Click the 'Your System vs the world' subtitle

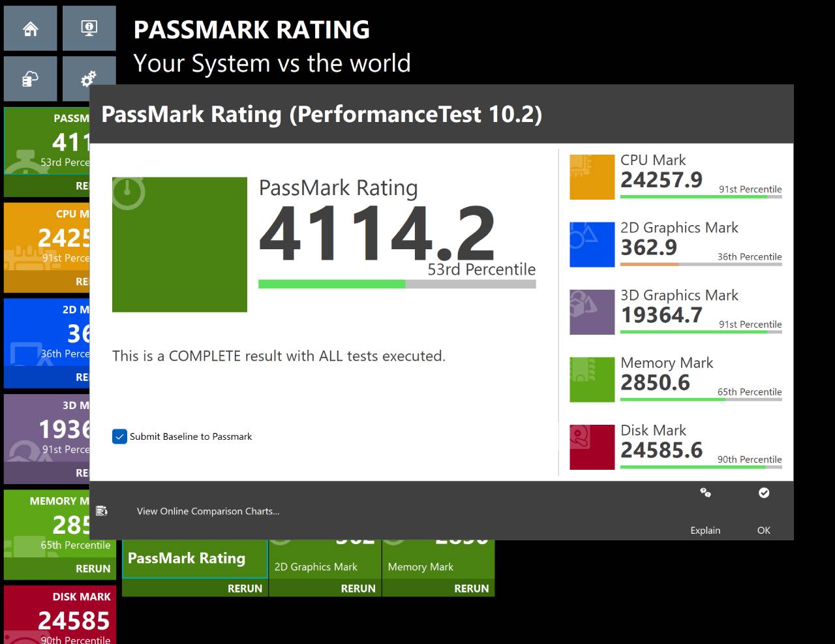coord(272,63)
